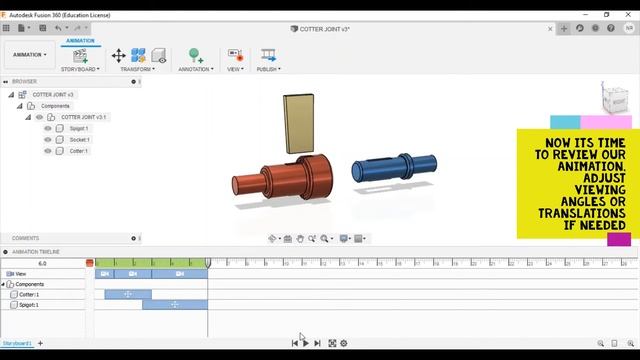Select the Zoom tool
640x360 pixels.
[312, 239]
